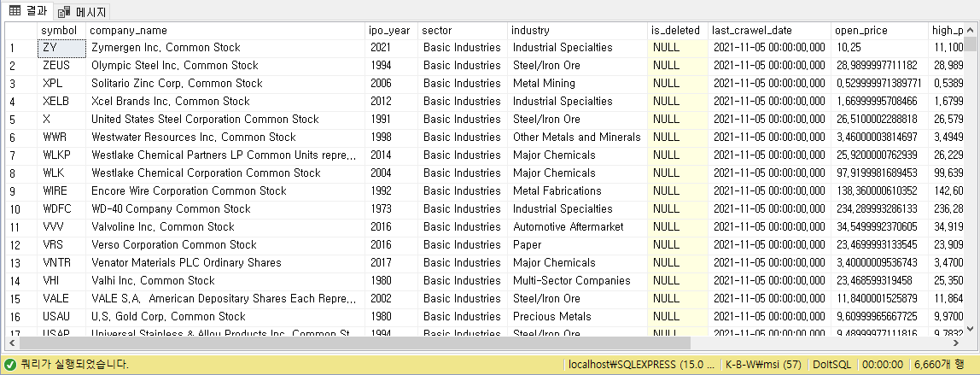Click Westwater Resources Inc. cell
Image resolution: width=980 pixels, height=375 pixels.
225,137
